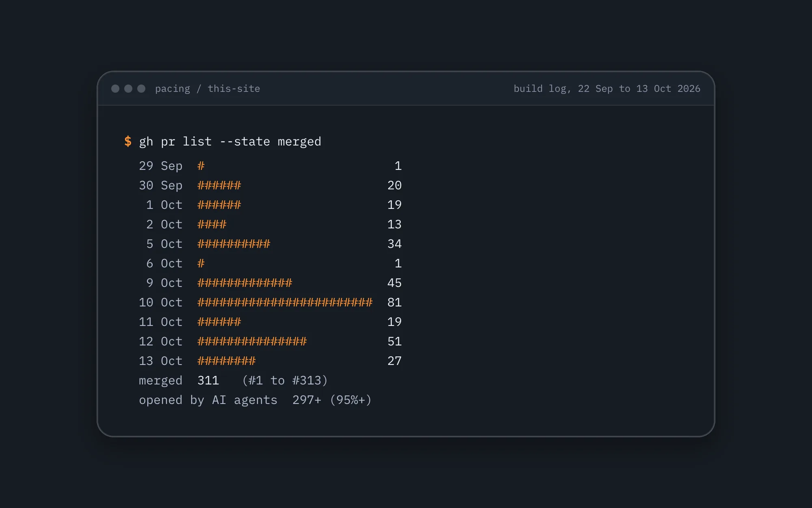812x508 pixels.
Task: Click the '(#1 to #313)' range text
Action: click(285, 380)
